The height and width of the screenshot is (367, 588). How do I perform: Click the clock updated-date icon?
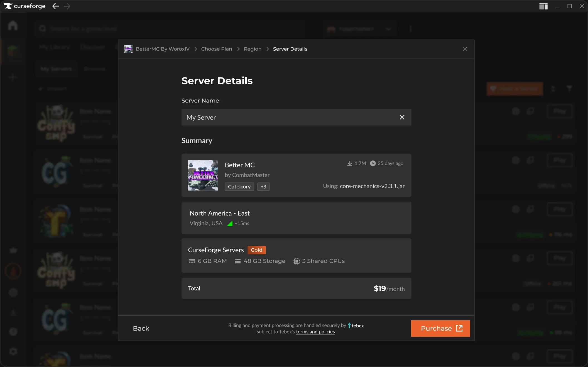(373, 163)
